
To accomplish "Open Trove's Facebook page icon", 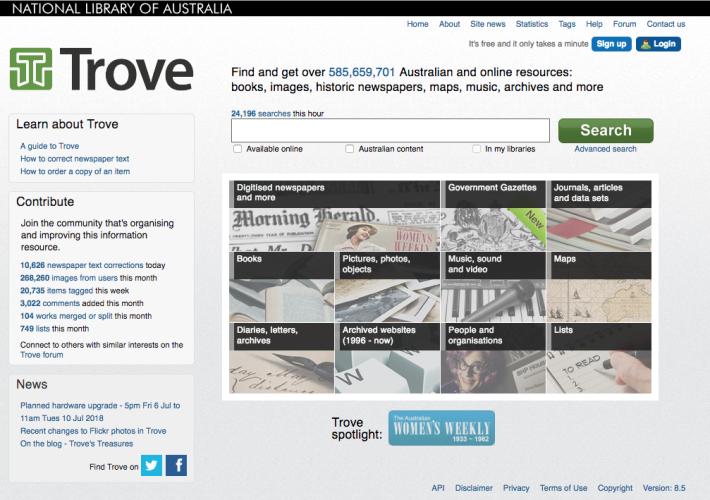I will coord(176,466).
